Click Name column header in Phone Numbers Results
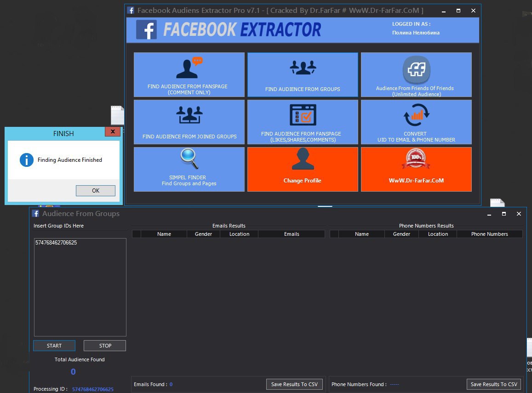 (x=362, y=234)
